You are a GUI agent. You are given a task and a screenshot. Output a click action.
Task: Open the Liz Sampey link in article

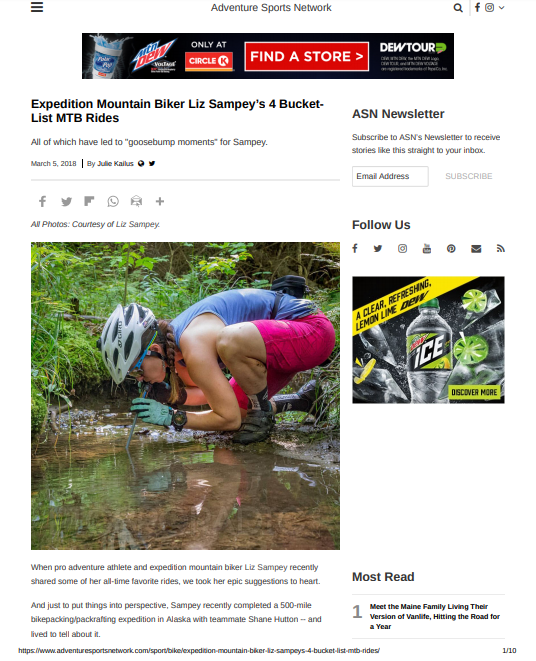pyautogui.click(x=266, y=567)
